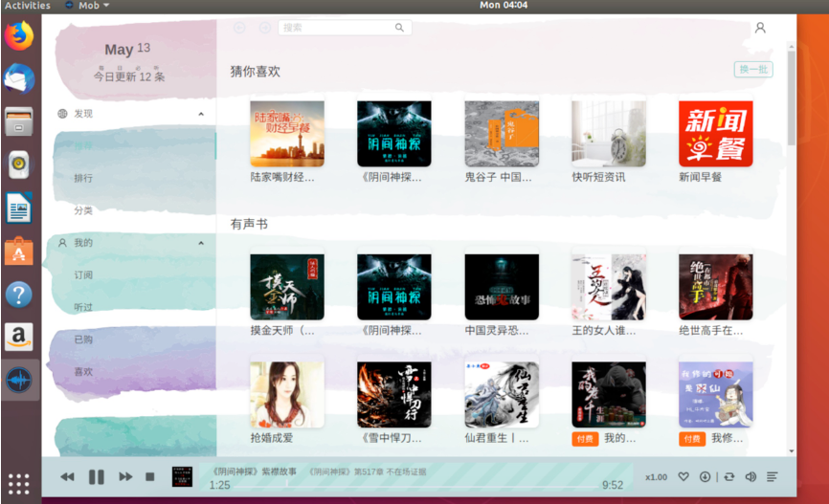The width and height of the screenshot is (829, 504).
Task: Open the 中国灵异恐怖故事 cover
Action: pyautogui.click(x=502, y=287)
